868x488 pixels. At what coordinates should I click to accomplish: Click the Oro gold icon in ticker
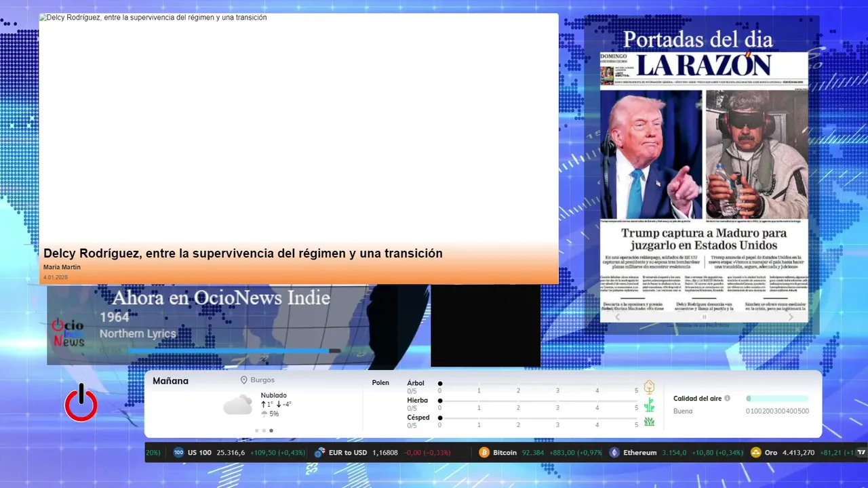tap(756, 452)
